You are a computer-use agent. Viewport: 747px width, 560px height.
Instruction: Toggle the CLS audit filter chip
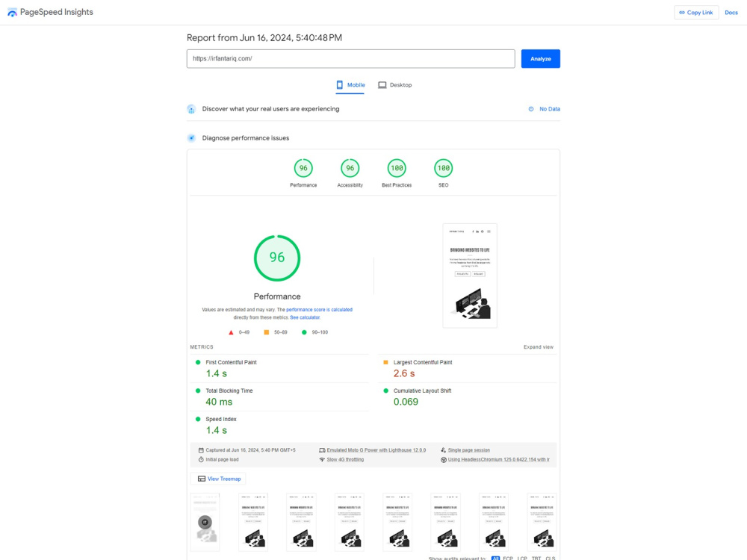click(x=551, y=559)
